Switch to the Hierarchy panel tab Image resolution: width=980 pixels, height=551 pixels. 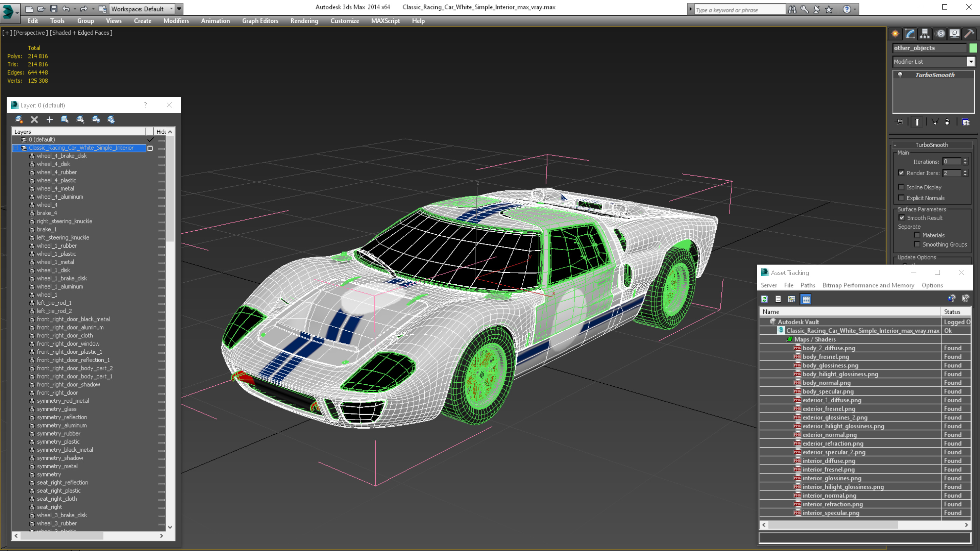click(x=925, y=34)
